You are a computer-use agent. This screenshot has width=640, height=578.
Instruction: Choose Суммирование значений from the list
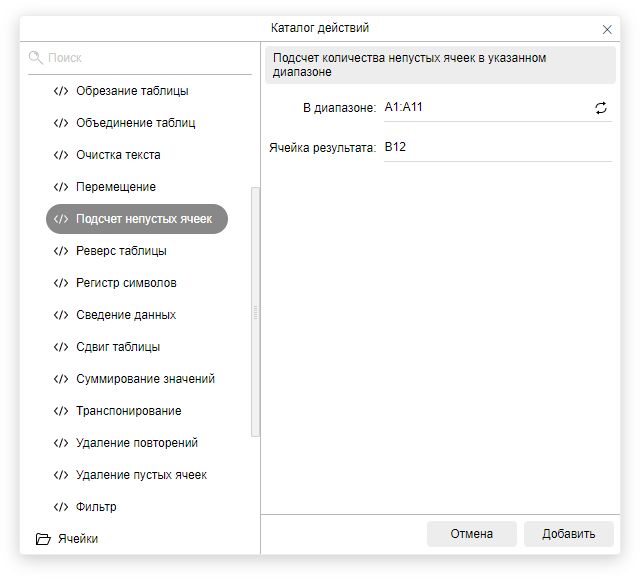coord(145,379)
